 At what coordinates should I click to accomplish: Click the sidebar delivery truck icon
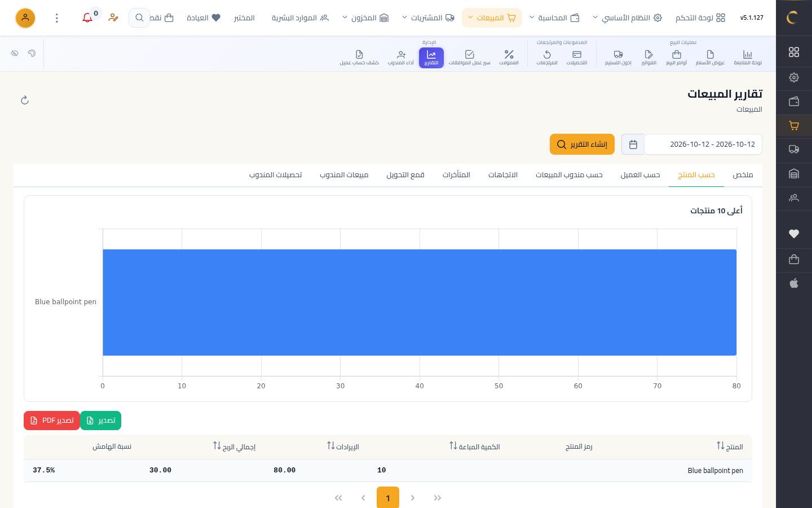tap(794, 150)
